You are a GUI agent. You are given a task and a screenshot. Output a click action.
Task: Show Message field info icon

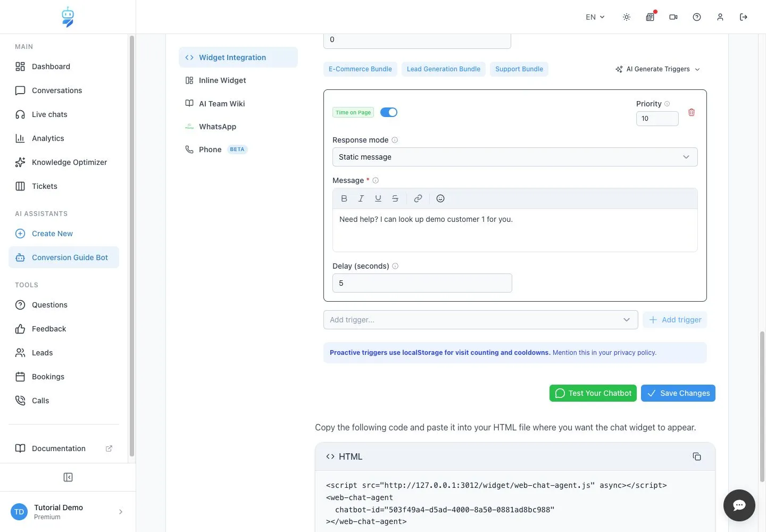click(376, 180)
